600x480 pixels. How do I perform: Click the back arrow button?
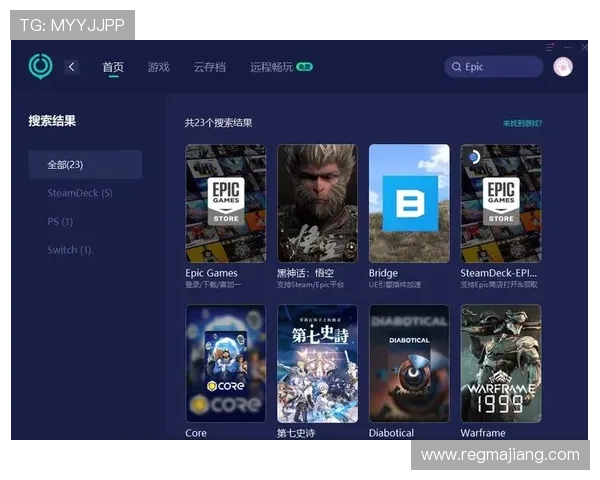pos(71,67)
